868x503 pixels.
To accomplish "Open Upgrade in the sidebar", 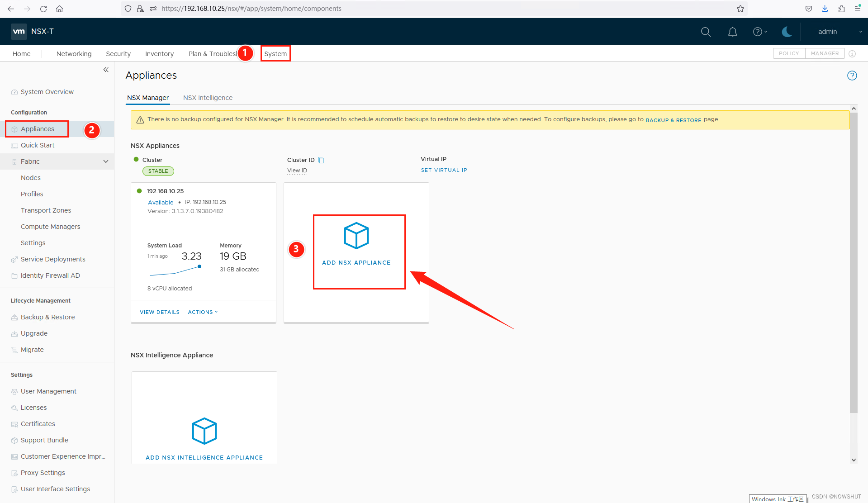I will 34,333.
